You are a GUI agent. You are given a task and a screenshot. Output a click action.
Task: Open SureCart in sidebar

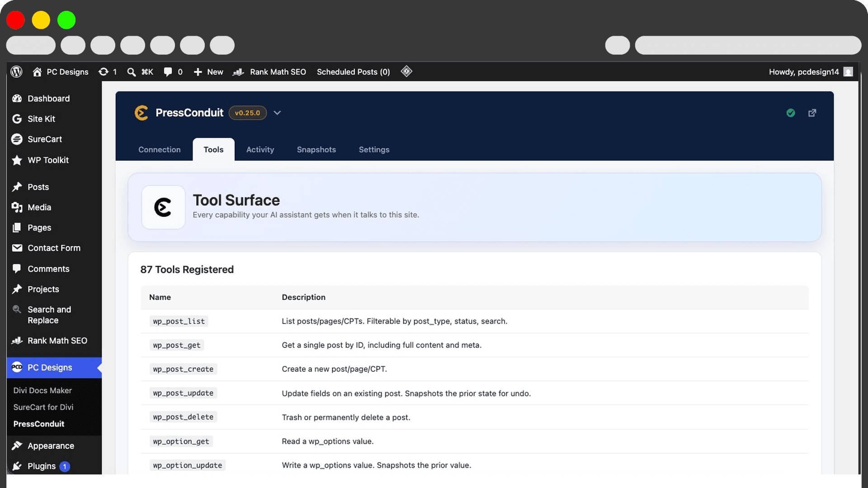[45, 139]
